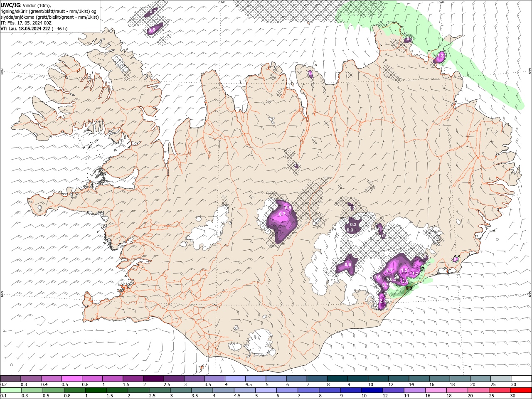Click the 15W longitude label
This screenshot has height=399, width=532.
[x=440, y=2]
